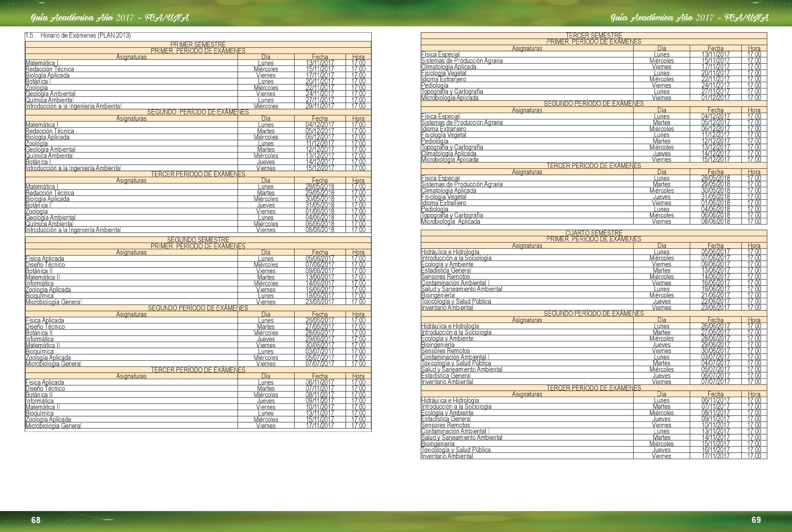Click "Zoología Aplicada" in the row dated 16/06/2017
This screenshot has width=792, height=532.
click(x=48, y=290)
